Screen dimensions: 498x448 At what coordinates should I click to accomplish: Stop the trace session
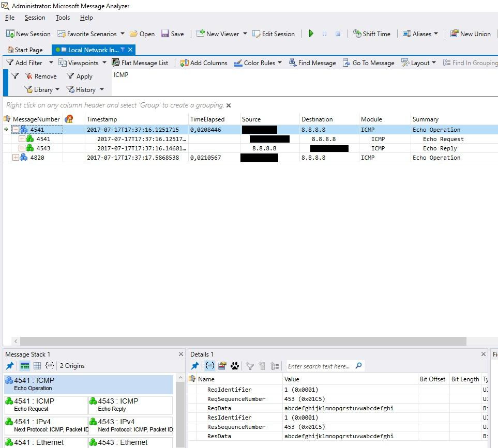(x=338, y=34)
